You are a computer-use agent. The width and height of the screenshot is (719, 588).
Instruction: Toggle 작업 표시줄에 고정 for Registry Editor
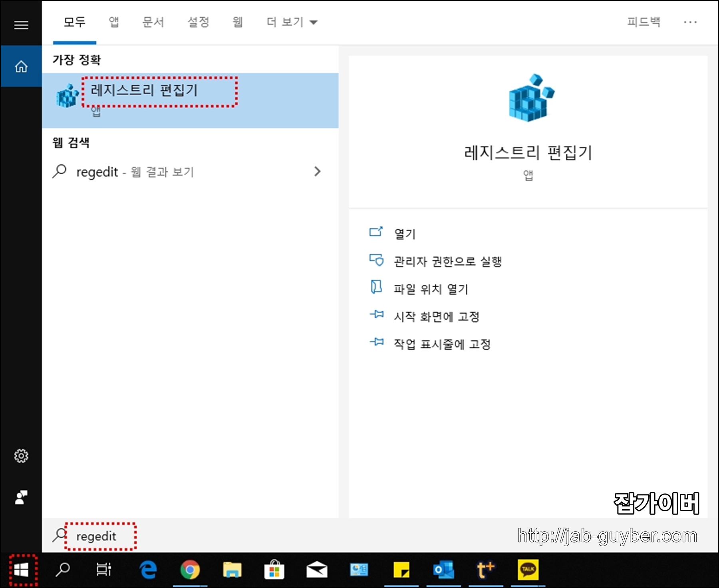441,344
